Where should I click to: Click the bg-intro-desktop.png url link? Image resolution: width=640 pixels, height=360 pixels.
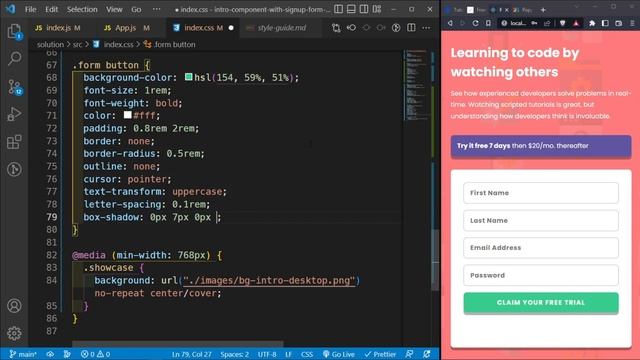[x=269, y=280]
